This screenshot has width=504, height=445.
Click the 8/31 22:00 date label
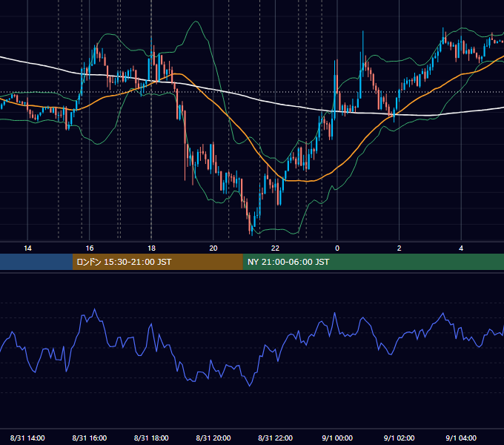[x=276, y=438]
